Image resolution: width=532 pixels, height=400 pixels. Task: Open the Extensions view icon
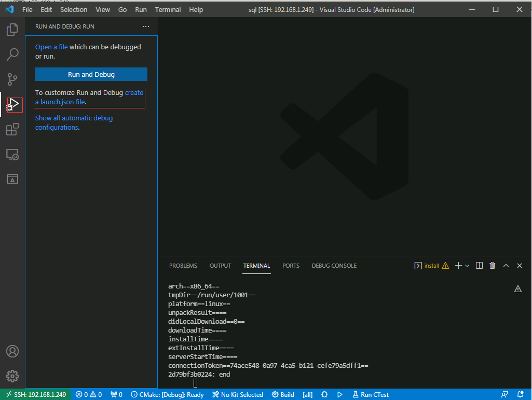[12, 129]
